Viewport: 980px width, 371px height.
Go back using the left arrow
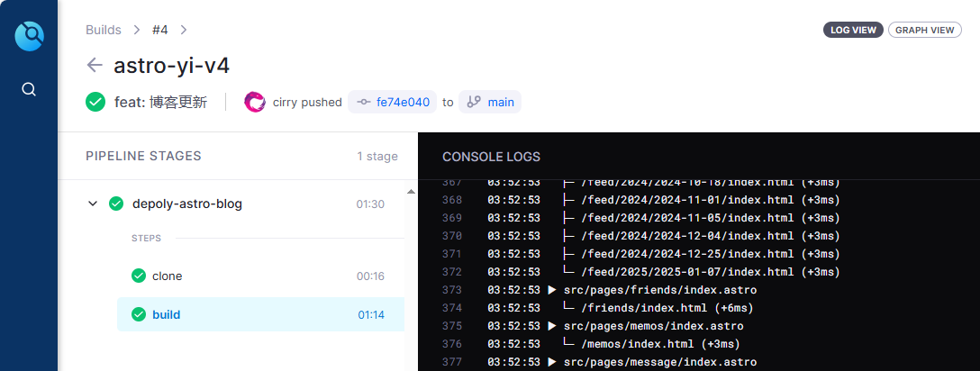click(x=95, y=65)
